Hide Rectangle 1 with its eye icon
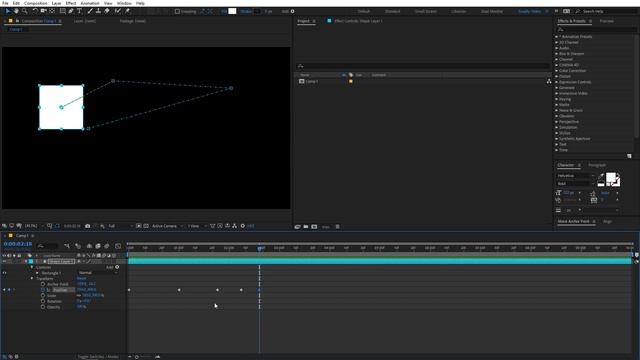This screenshot has height=360, width=640. click(x=4, y=273)
